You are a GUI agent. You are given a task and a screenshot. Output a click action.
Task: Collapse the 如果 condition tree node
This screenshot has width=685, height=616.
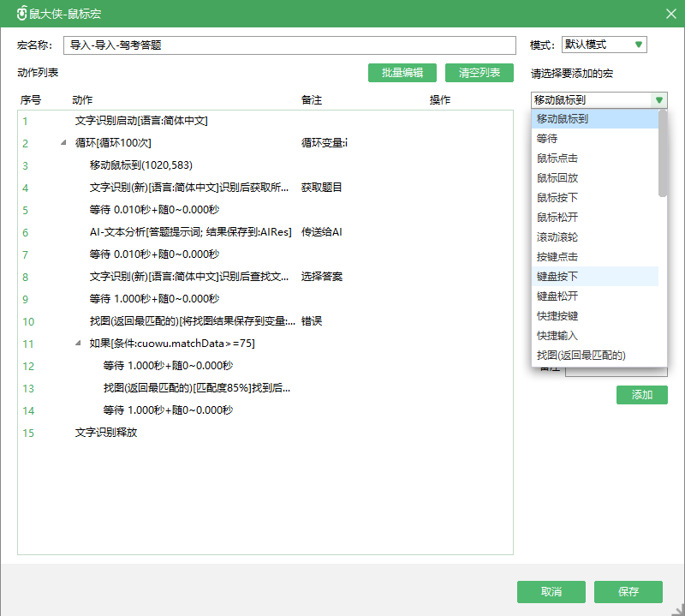point(78,344)
